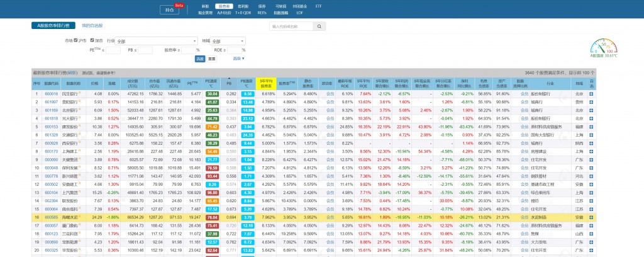
Task: Click the 筛选 filter button
Action: tap(200, 59)
